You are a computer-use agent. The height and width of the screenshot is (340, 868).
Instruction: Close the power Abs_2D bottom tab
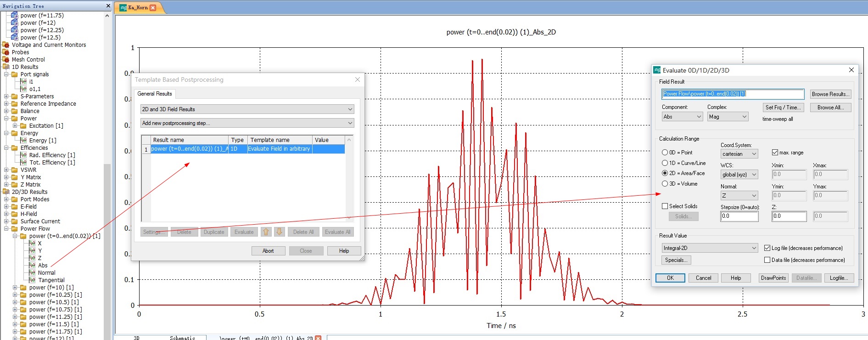point(318,338)
